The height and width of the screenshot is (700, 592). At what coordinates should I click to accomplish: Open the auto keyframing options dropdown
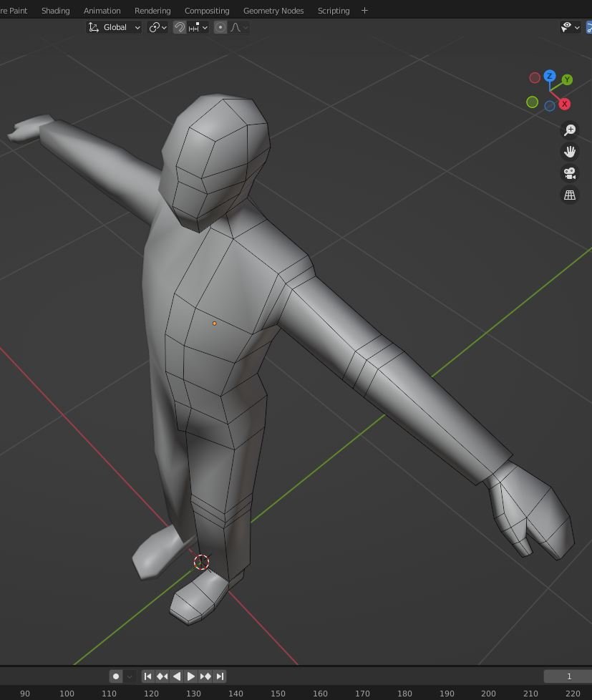pyautogui.click(x=130, y=676)
